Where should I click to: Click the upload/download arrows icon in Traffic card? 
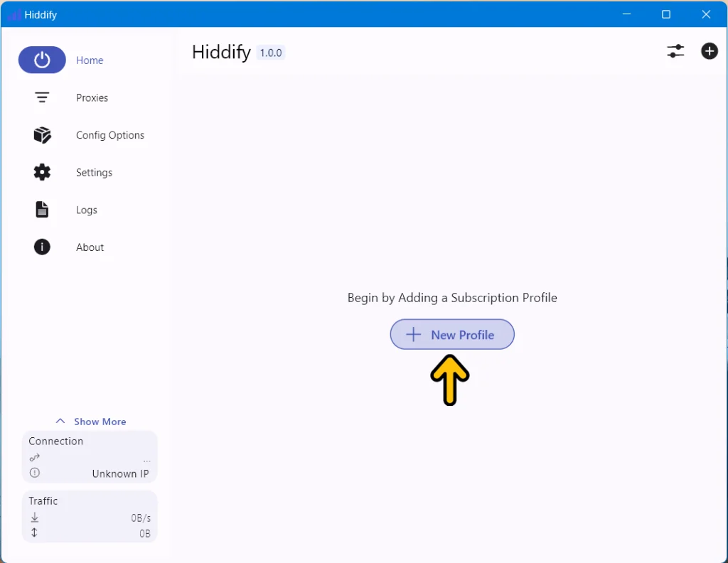pyautogui.click(x=34, y=532)
